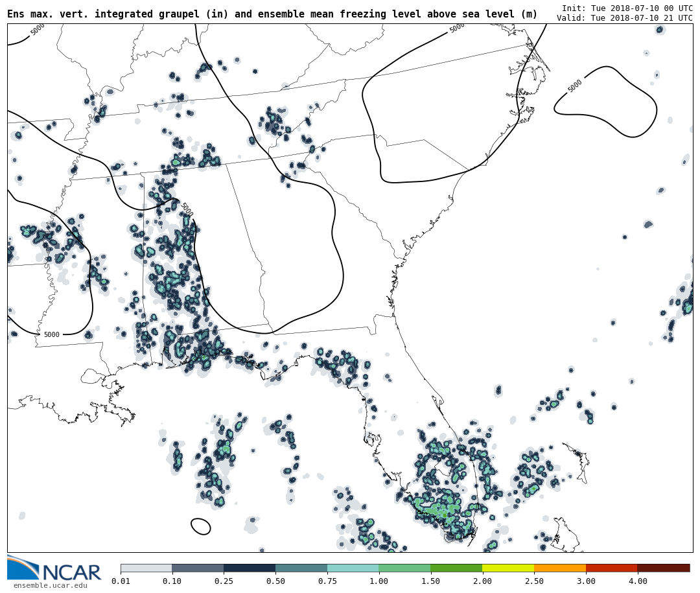
Task: Pick the dark navy 0.25–0.50 colorbar swatch
Action: (250, 568)
